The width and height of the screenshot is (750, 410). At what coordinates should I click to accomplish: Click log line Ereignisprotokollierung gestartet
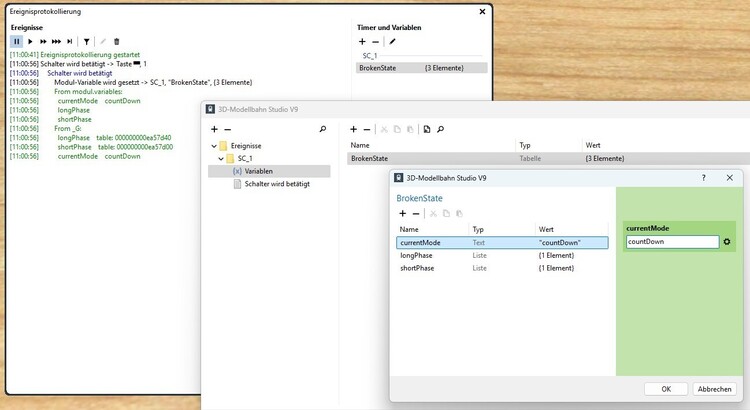pos(75,55)
